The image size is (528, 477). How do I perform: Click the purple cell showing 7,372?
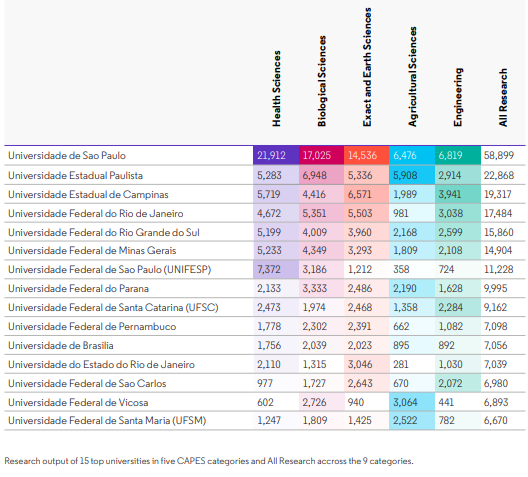click(276, 269)
